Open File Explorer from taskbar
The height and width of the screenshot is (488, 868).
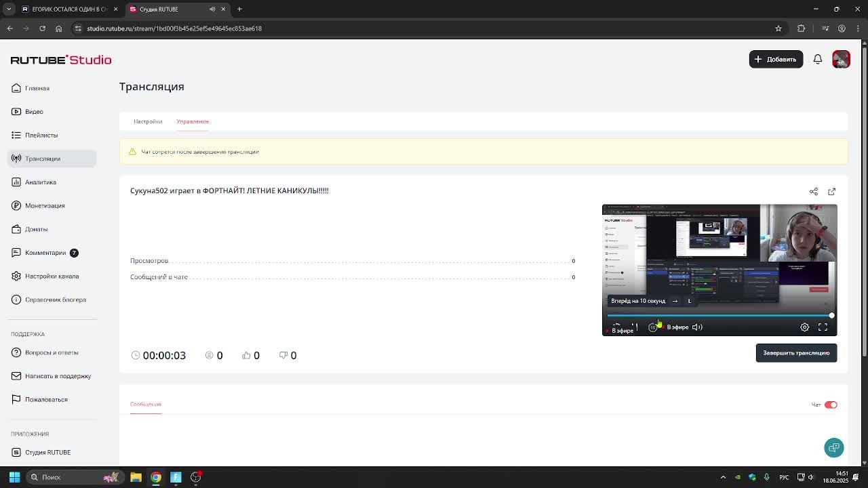coord(136,477)
